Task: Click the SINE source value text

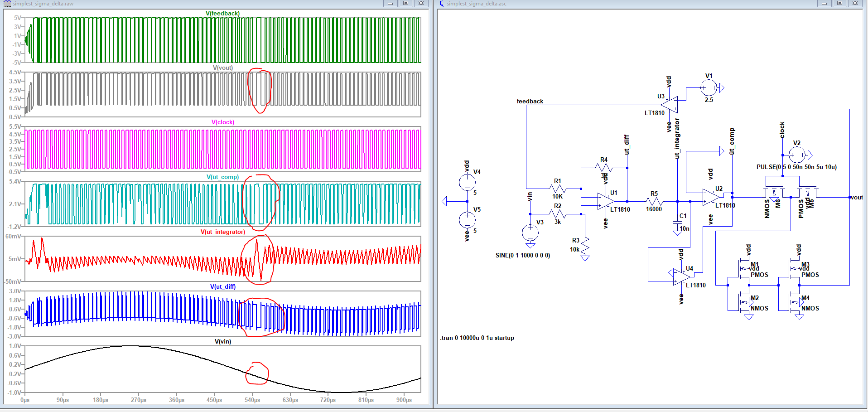Action: (522, 255)
